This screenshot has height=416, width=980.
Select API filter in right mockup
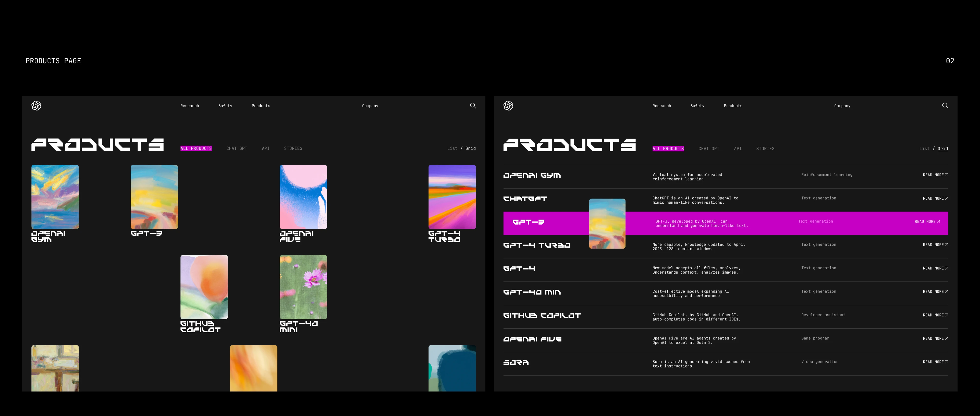tap(738, 149)
